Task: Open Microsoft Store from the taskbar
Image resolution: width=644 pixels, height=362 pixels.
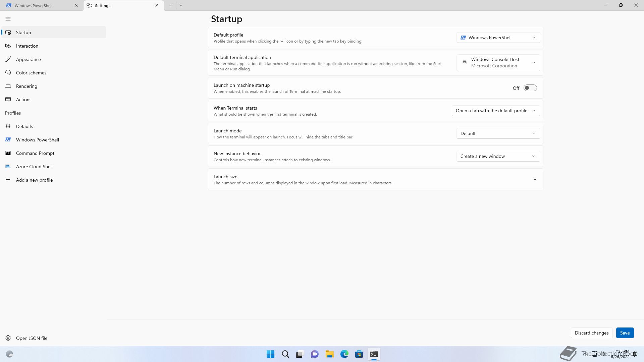Action: click(x=359, y=354)
